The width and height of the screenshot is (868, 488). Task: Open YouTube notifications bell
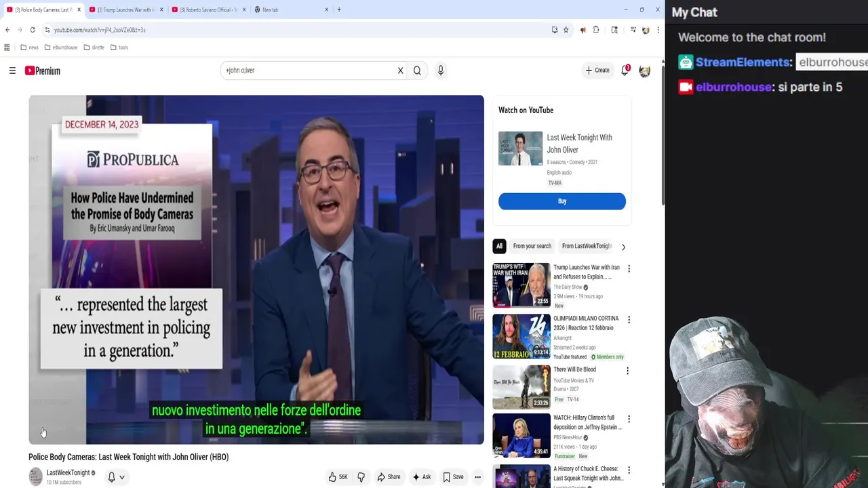point(625,70)
